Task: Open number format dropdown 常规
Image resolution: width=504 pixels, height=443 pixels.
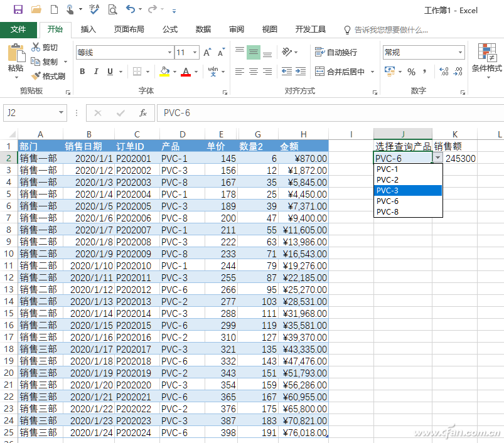Action: (x=460, y=52)
